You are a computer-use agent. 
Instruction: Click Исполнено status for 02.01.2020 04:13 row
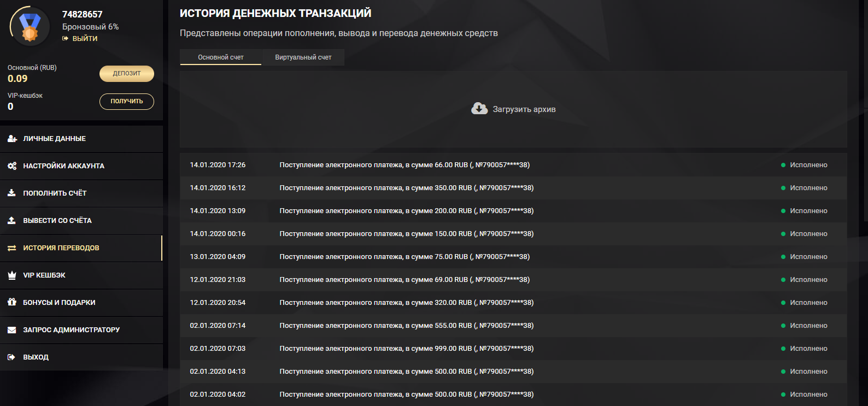click(x=808, y=372)
